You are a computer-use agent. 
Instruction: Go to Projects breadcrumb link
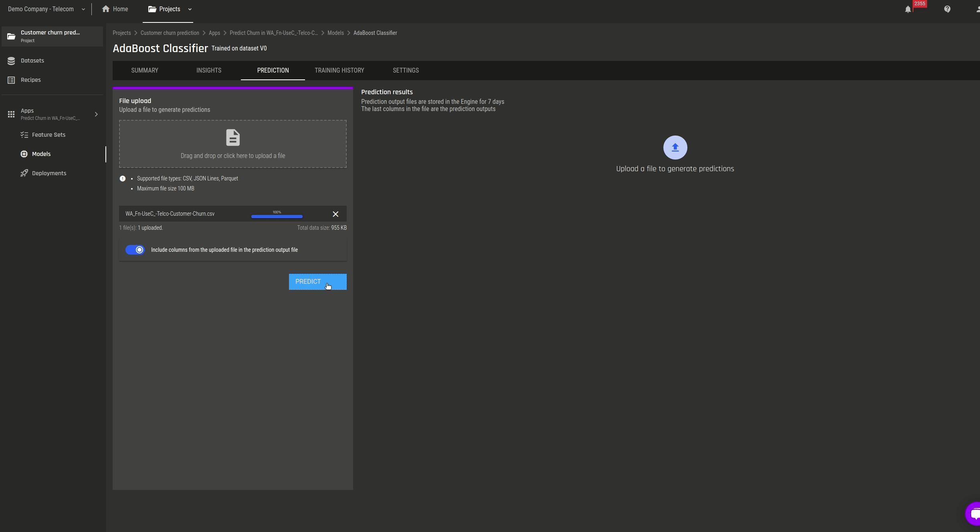tap(122, 33)
